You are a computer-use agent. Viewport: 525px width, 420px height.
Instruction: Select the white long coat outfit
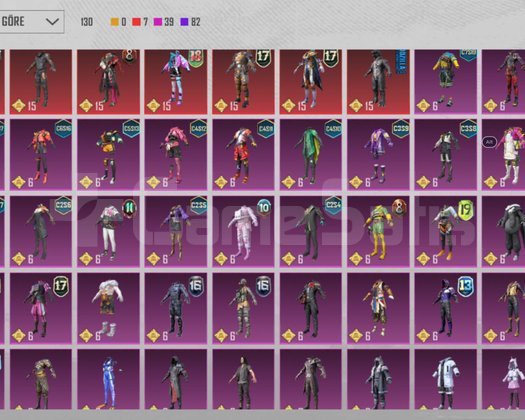(446, 379)
